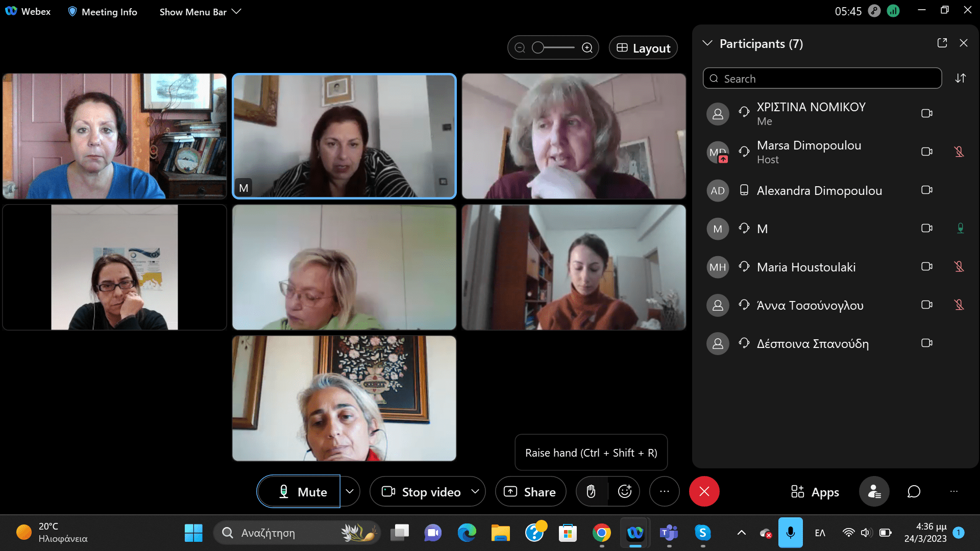
Task: Close the Participants panel
Action: coord(964,43)
